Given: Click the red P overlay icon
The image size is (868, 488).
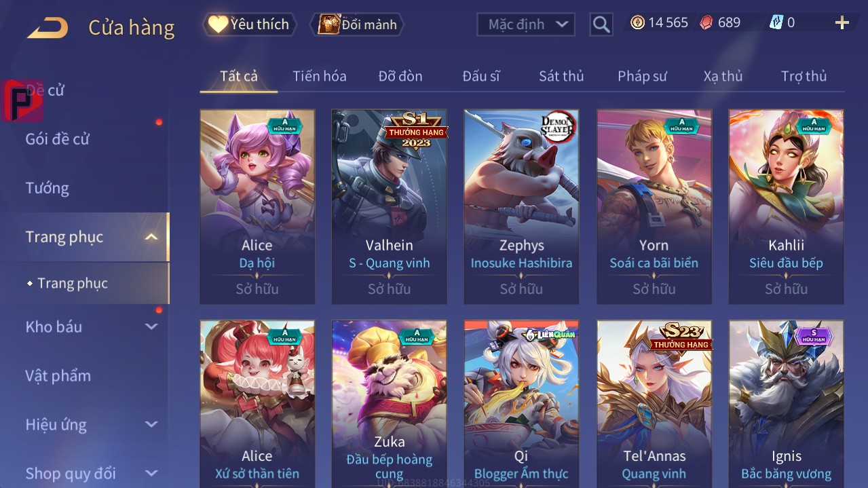Looking at the screenshot, I should coord(23,100).
